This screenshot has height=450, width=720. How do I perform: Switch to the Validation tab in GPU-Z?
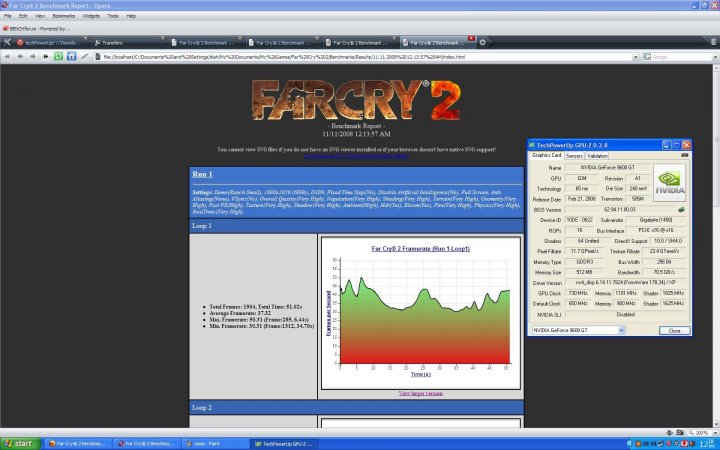tap(597, 156)
